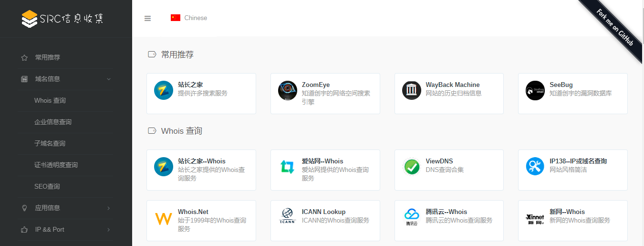Click the 域名信息 sidebar icon
Screen dimensions: 644x246
coord(24,79)
